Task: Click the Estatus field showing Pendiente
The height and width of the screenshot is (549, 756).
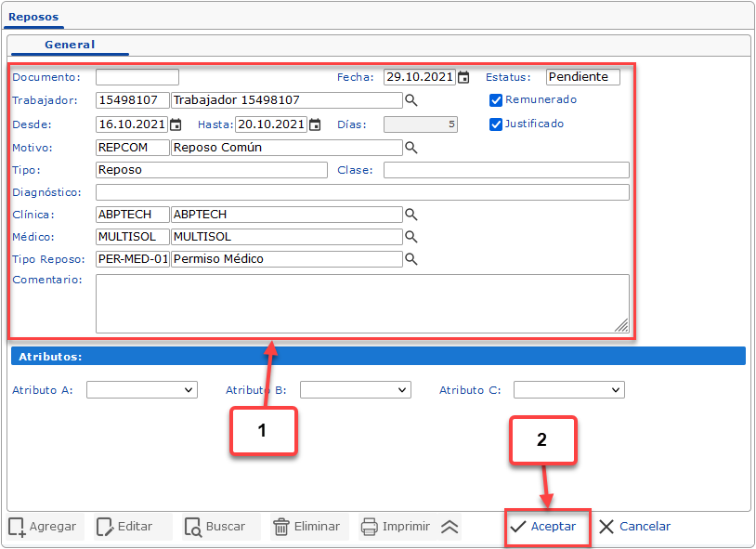Action: pyautogui.click(x=583, y=77)
